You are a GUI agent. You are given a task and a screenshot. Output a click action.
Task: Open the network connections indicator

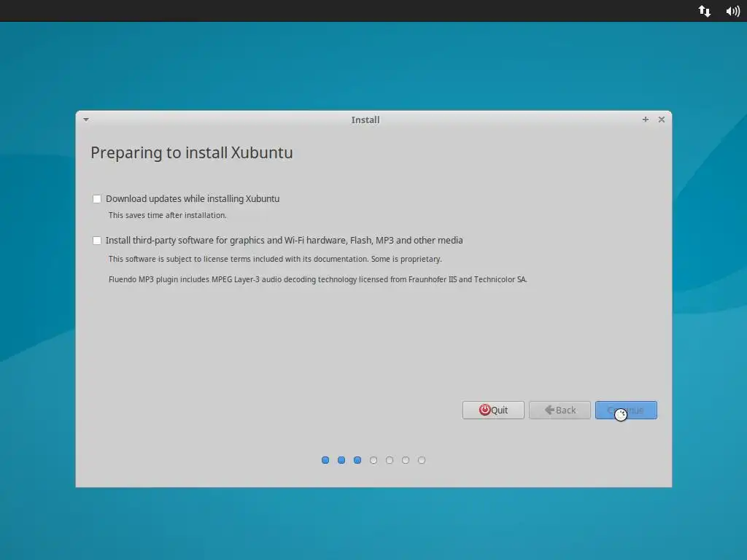705,11
